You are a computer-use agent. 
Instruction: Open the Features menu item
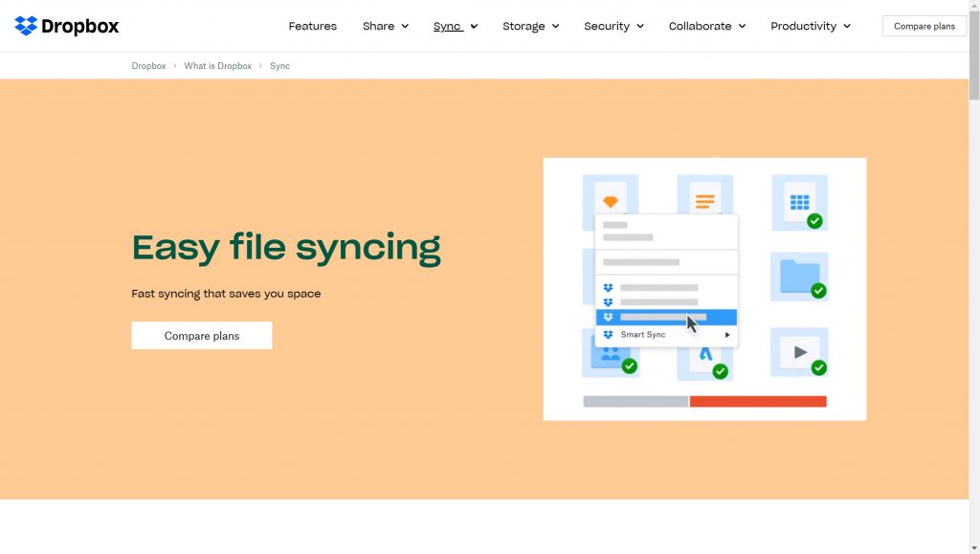(x=313, y=26)
